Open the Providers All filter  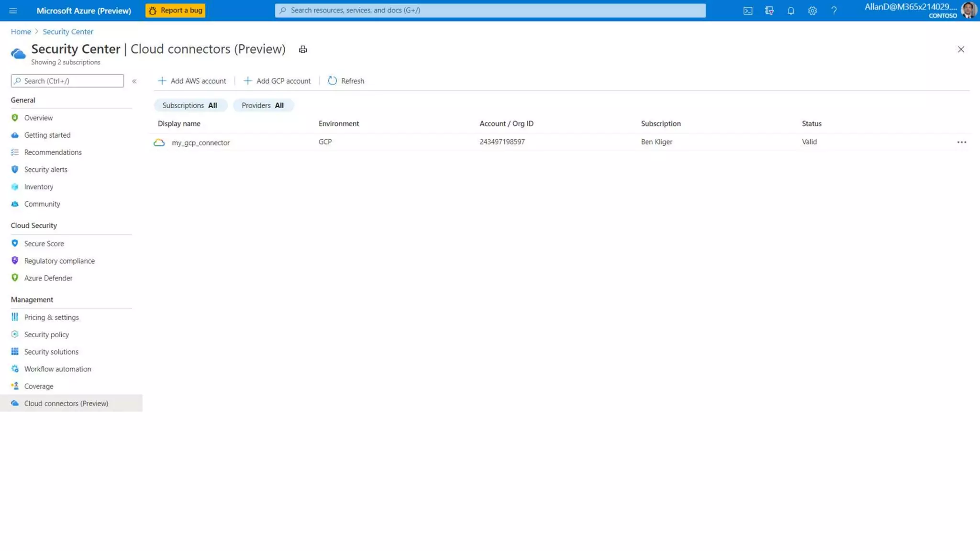[x=263, y=105]
